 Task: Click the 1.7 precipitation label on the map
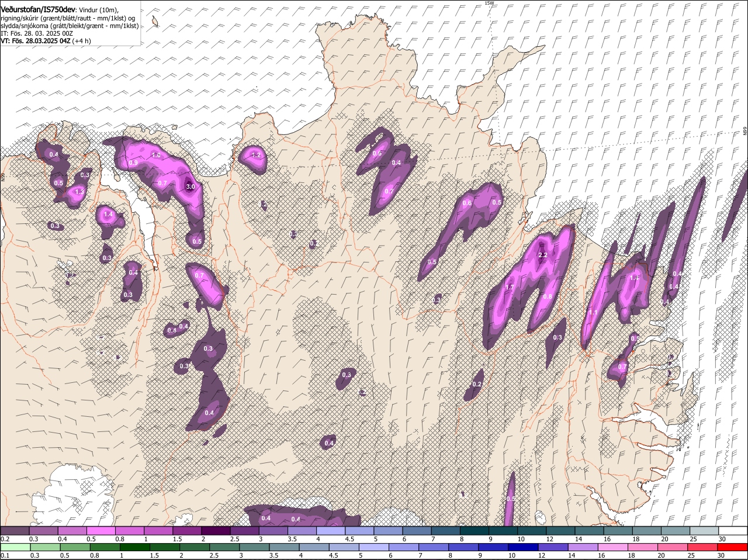coord(509,287)
